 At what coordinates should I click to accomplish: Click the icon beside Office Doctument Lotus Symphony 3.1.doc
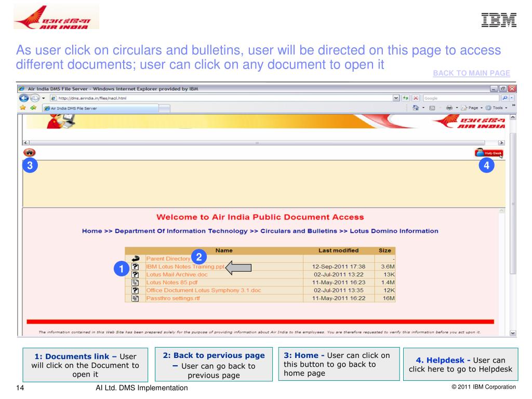click(135, 290)
